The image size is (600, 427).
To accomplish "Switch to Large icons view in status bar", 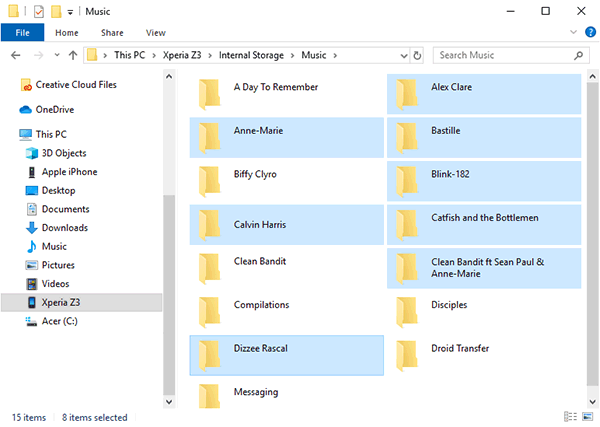I will (587, 416).
